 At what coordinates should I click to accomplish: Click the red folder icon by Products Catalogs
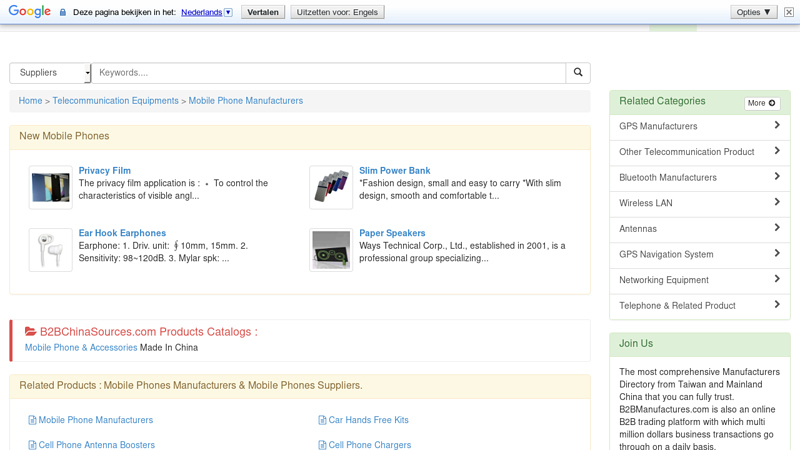pos(31,332)
